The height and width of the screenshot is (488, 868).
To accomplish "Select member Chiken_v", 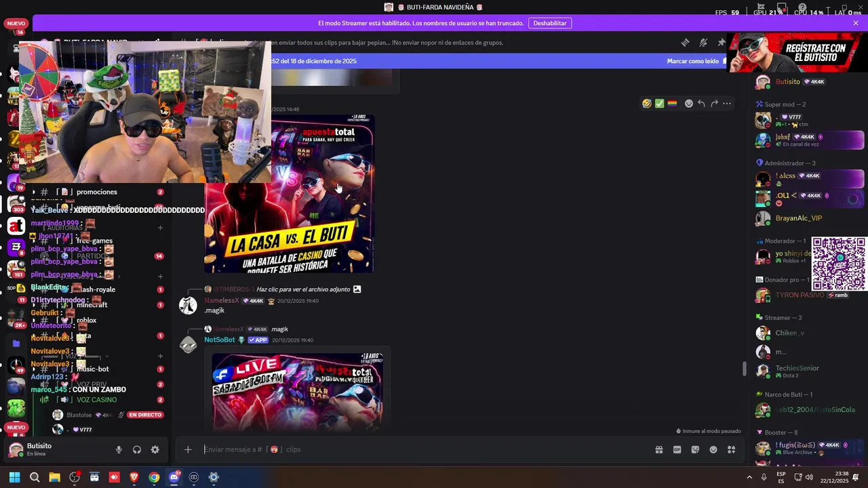I will pyautogui.click(x=790, y=333).
